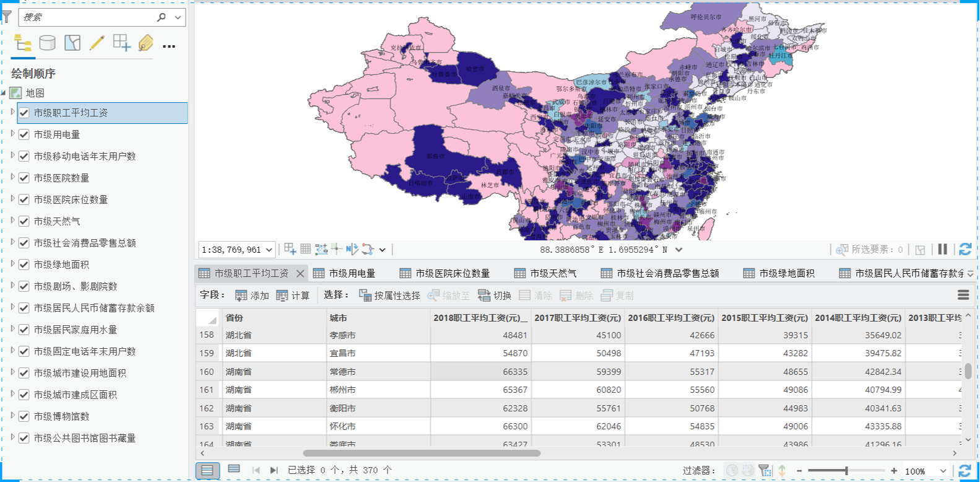
Task: Refresh the attribute table
Action: pyautogui.click(x=965, y=471)
